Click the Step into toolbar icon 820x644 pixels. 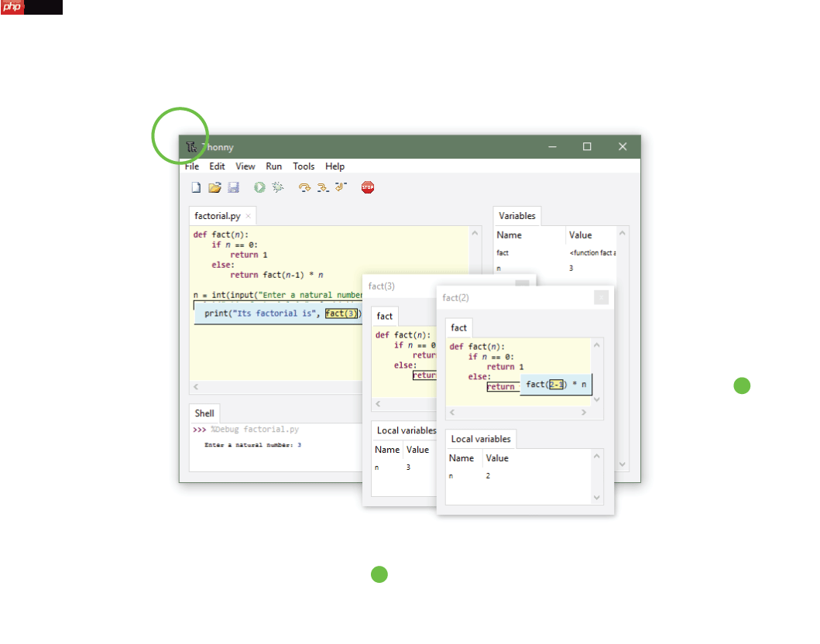click(323, 187)
